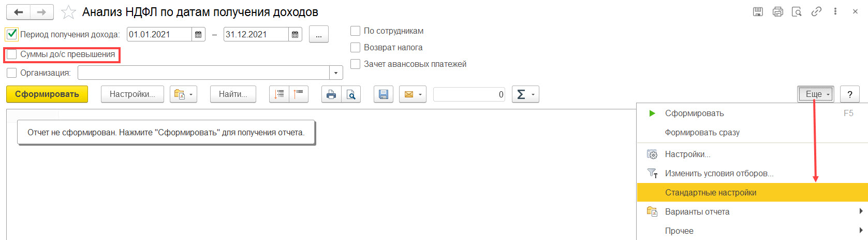
Task: Click the print icon in the report toolbar
Action: (x=331, y=94)
